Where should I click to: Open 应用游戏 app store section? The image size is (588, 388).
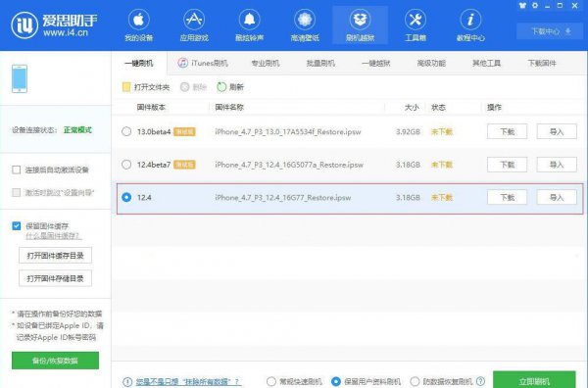coord(194,25)
